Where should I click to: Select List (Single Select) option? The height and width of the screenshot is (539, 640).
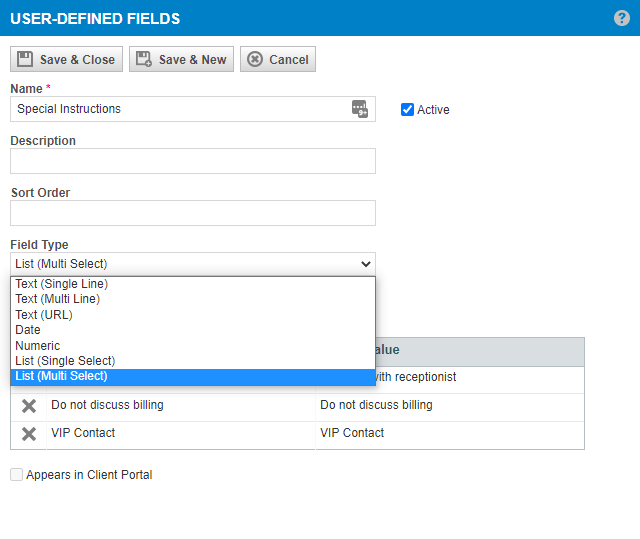[193, 361]
